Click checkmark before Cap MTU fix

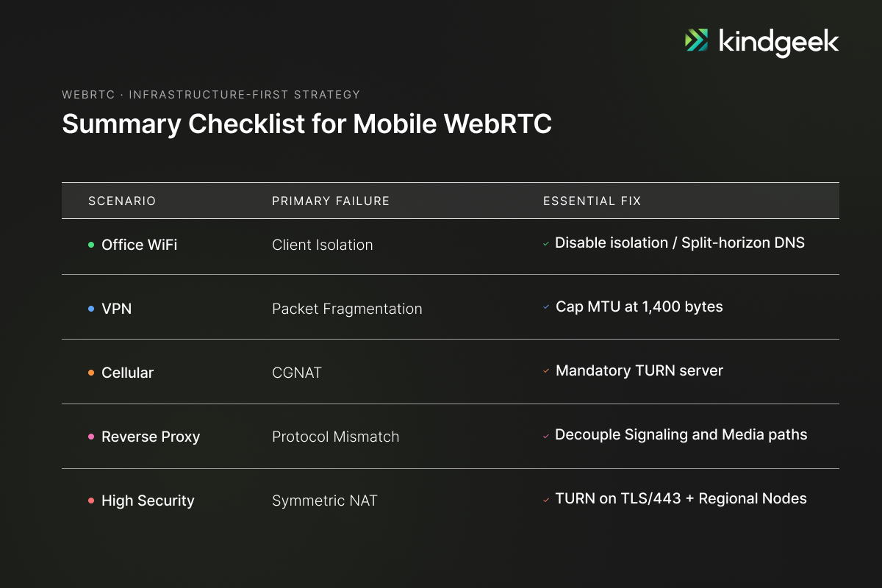coord(546,307)
